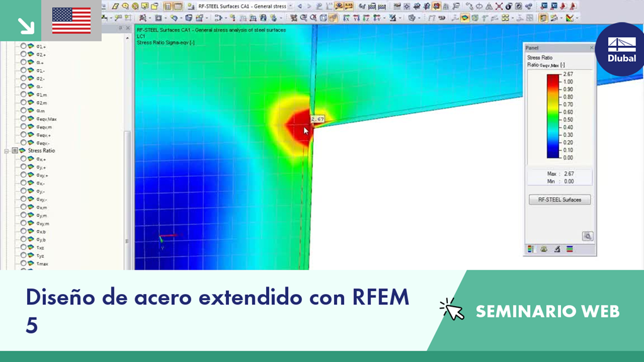This screenshot has height=362, width=644.
Task: Click the isometric cube view icon
Action: pos(323,18)
